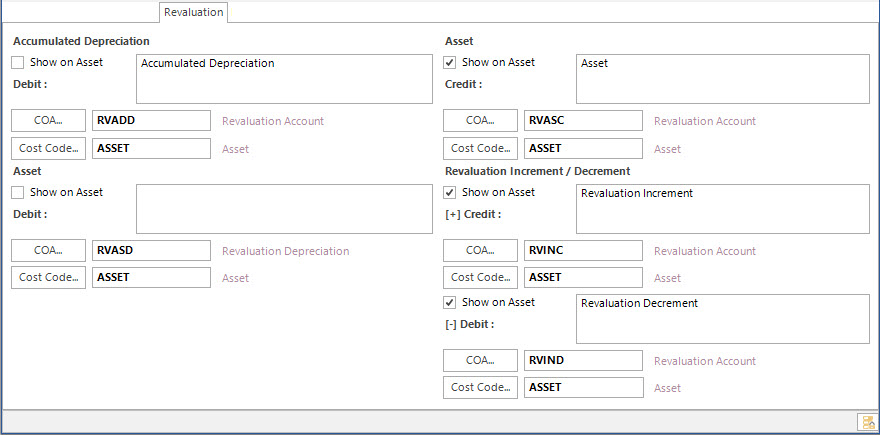Open COA lookup for RVIND account
This screenshot has width=880, height=435.
480,361
